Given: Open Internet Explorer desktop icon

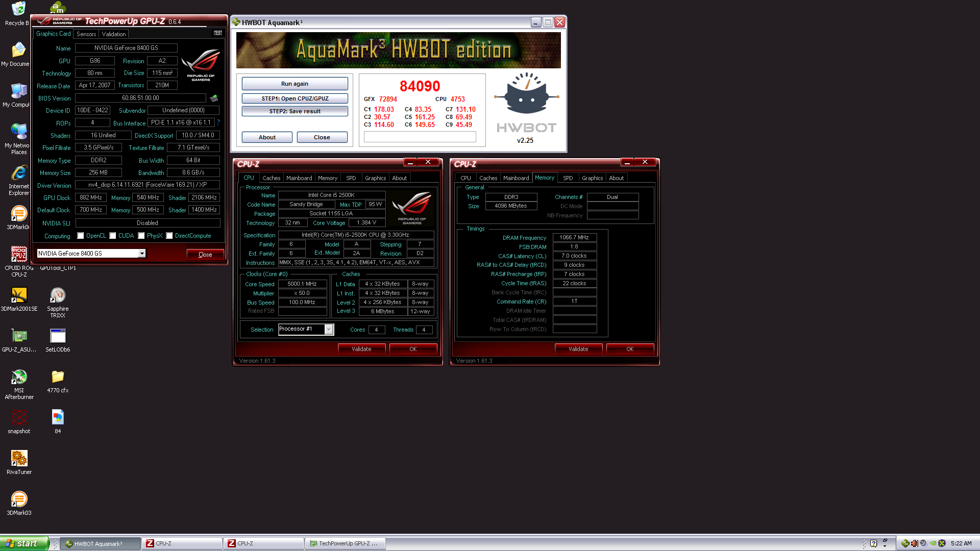Looking at the screenshot, I should [x=19, y=180].
